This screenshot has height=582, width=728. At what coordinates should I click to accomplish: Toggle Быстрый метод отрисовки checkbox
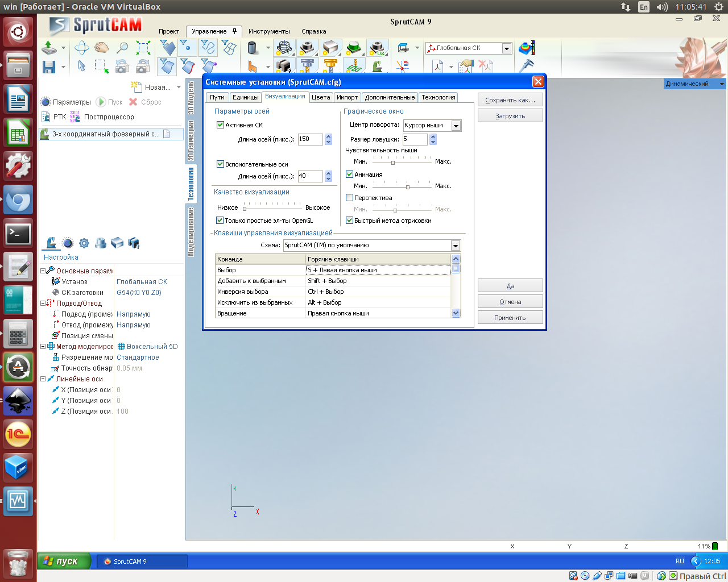(350, 221)
